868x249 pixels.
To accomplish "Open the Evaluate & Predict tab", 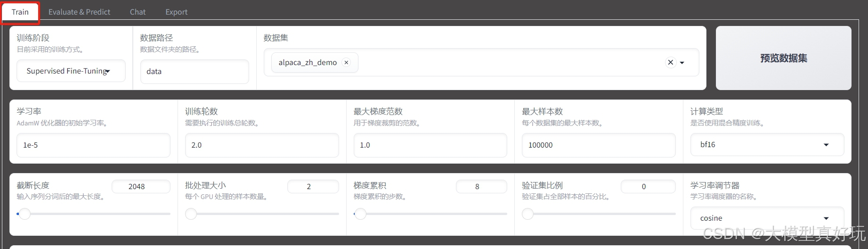I will (79, 12).
